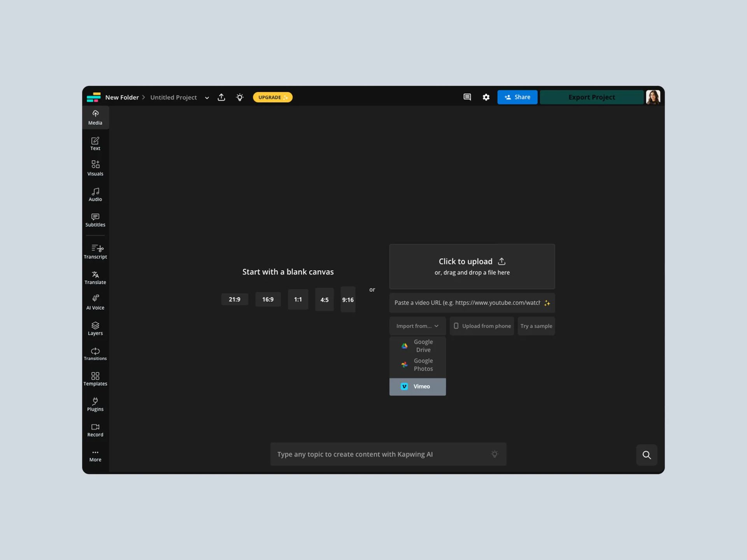This screenshot has height=560, width=747.
Task: Select the 9:16 canvas ratio
Action: click(x=347, y=300)
